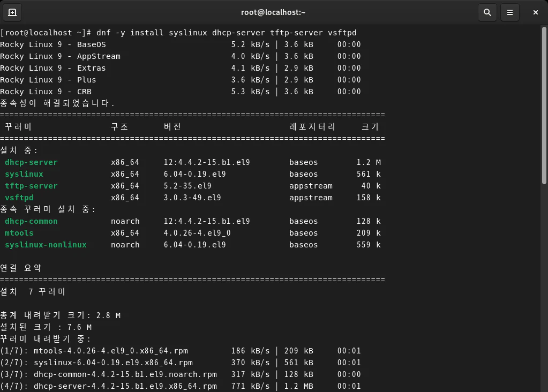Click the dnf -y install command line
548x392 pixels.
tap(178, 33)
